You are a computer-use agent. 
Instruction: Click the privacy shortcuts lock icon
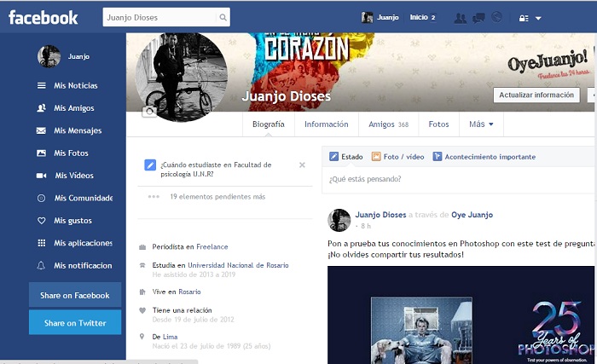coord(524,17)
